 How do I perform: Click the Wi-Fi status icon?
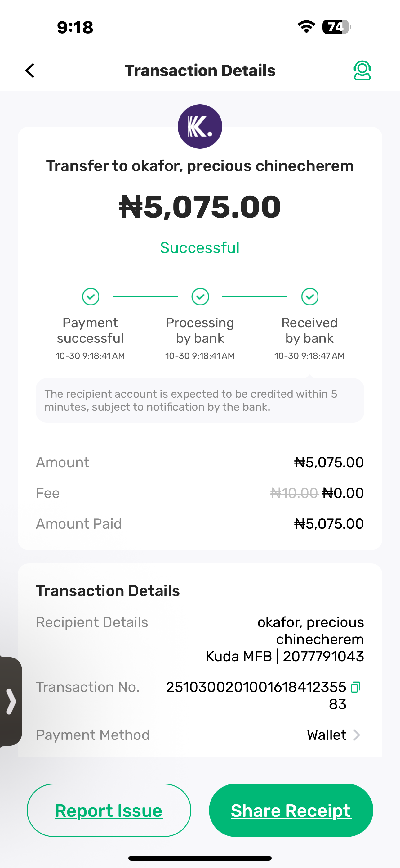point(306,27)
